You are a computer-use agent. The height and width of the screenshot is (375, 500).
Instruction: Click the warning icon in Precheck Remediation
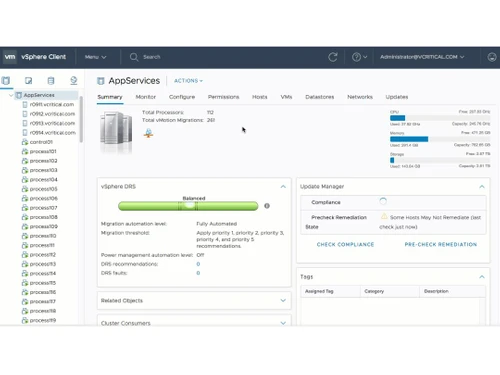tap(384, 216)
